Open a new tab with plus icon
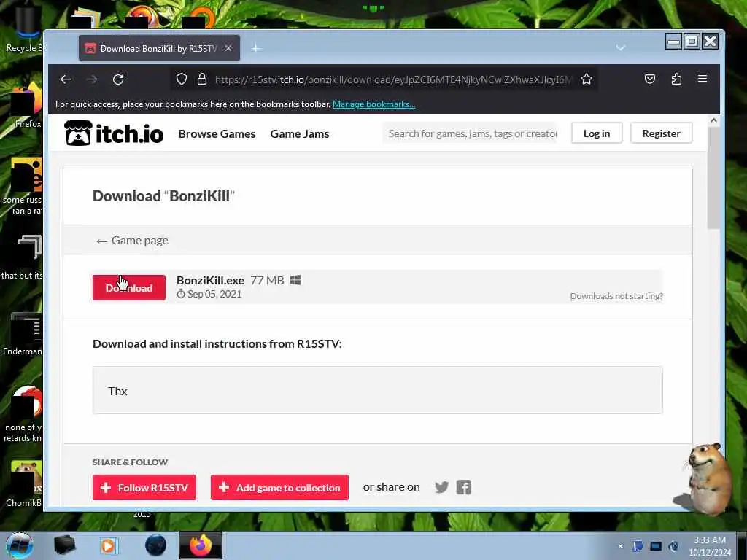This screenshot has height=560, width=747. pos(256,49)
